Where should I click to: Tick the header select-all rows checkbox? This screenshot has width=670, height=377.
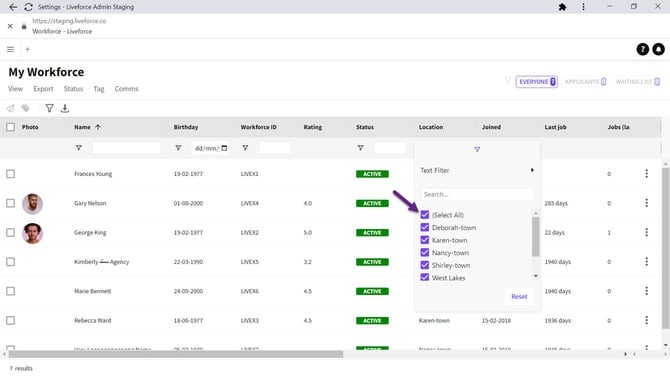point(11,127)
